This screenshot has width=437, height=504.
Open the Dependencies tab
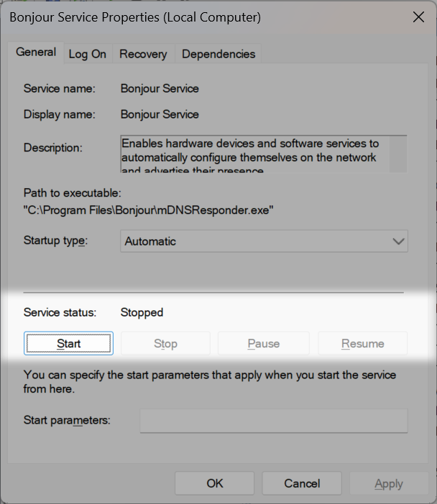point(218,54)
